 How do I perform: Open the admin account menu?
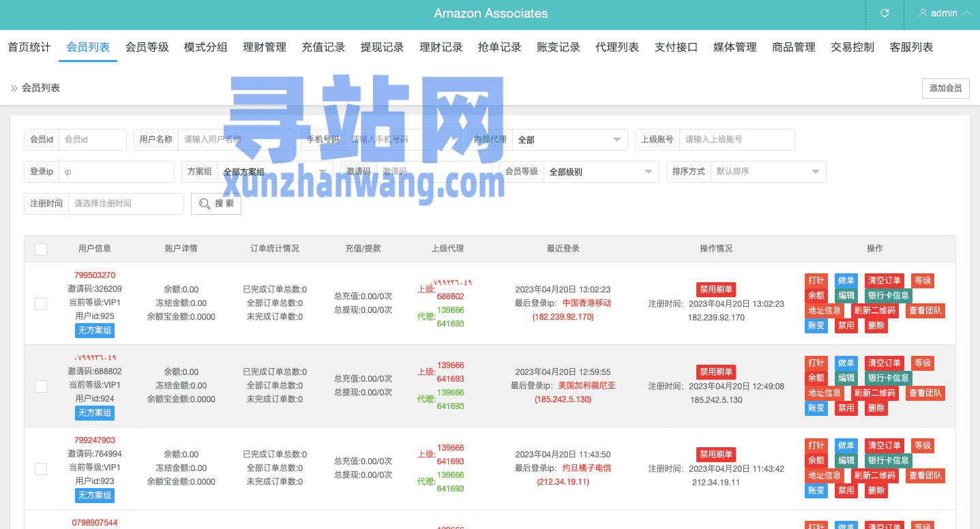(945, 13)
